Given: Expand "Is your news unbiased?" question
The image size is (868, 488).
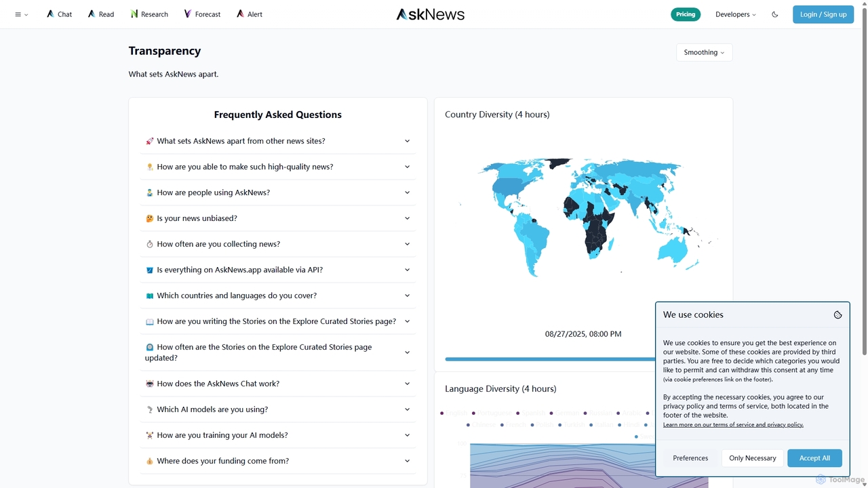Looking at the screenshot, I should pos(278,218).
